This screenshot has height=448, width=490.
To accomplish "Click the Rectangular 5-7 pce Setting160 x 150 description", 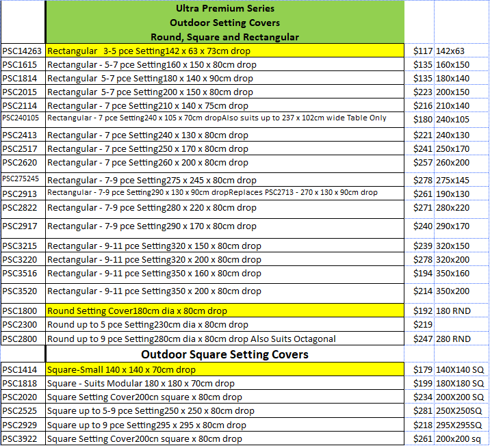I will [225, 64].
